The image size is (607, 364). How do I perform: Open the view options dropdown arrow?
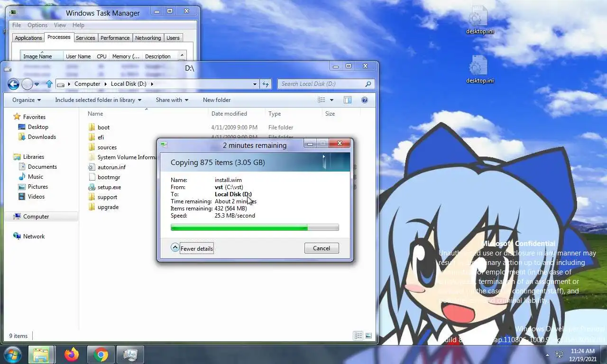(331, 100)
